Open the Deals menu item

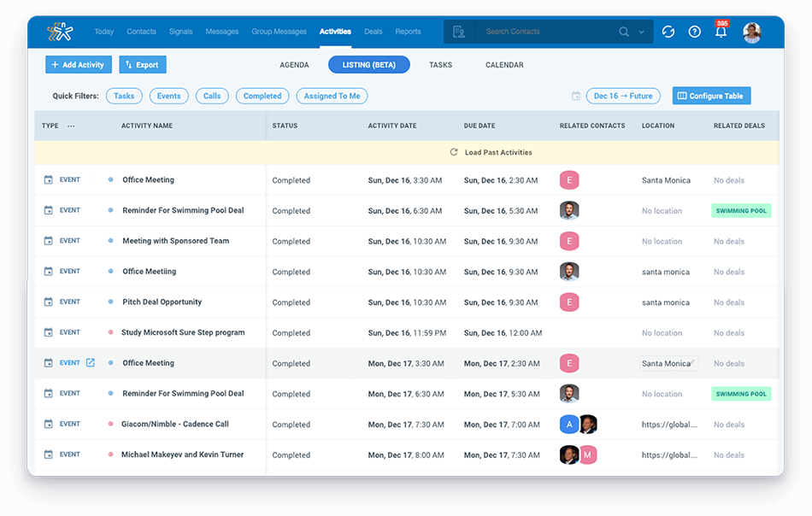pos(374,32)
